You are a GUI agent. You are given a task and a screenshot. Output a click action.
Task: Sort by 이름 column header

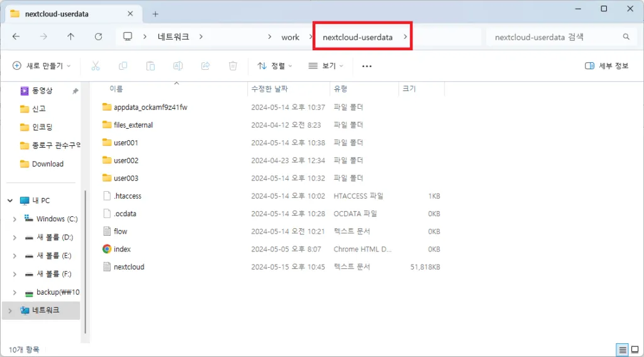pos(116,89)
